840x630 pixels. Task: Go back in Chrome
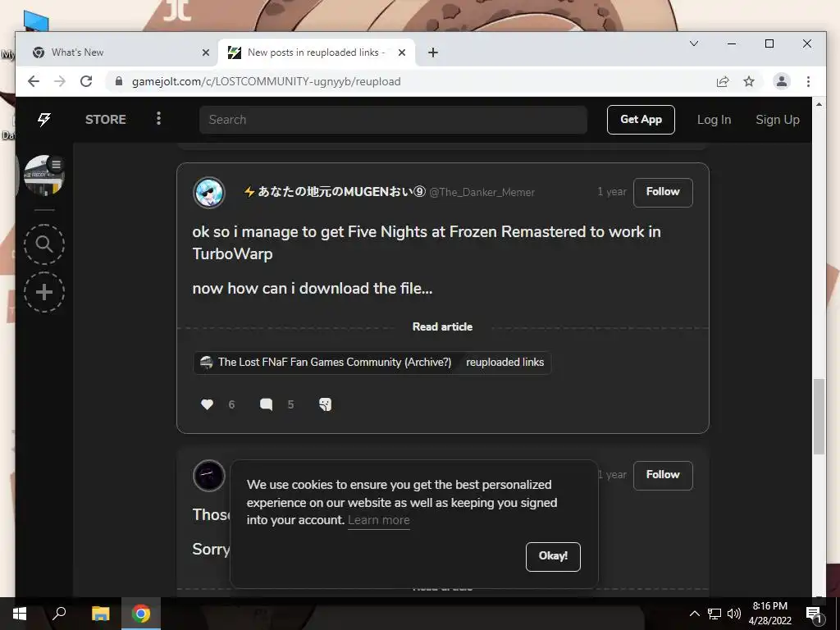[x=34, y=81]
